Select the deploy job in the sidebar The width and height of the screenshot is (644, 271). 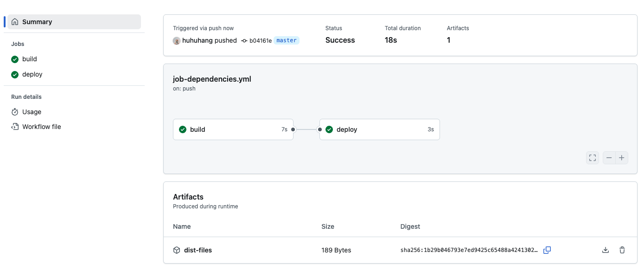pos(32,74)
